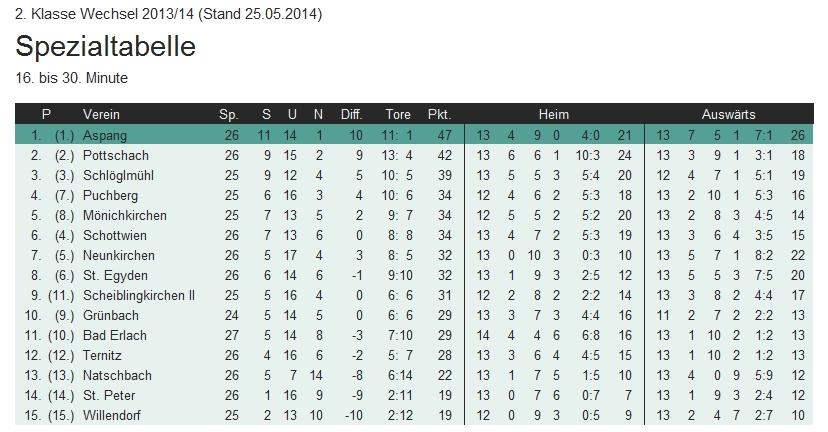Click the Verein column header
Image resolution: width=828 pixels, height=432 pixels.
101,114
